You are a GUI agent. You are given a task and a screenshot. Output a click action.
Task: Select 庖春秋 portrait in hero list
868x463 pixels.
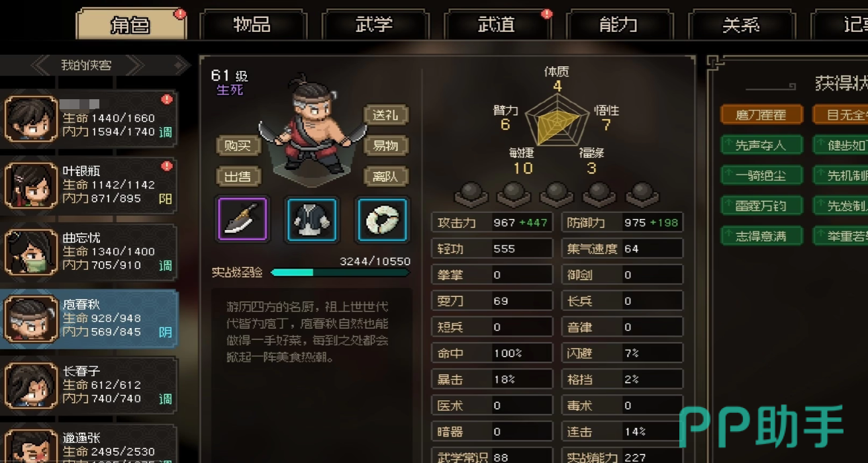click(x=31, y=318)
